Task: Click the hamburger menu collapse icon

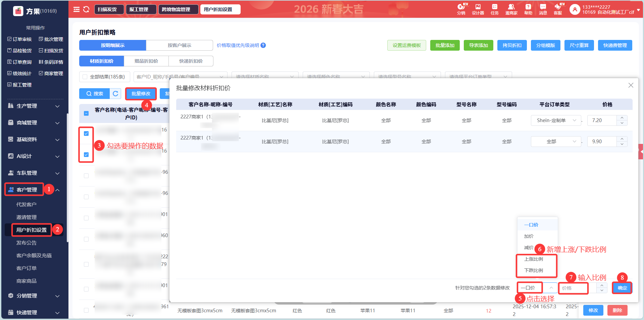Action: (77, 9)
